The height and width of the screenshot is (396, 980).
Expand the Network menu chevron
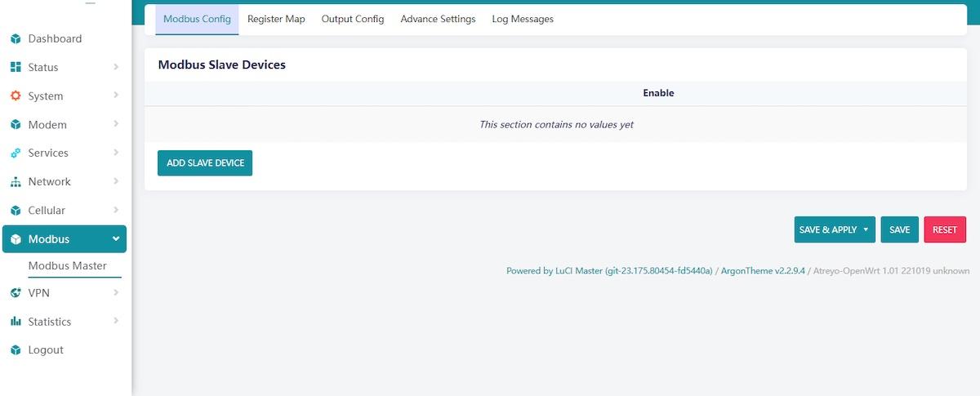pos(116,181)
